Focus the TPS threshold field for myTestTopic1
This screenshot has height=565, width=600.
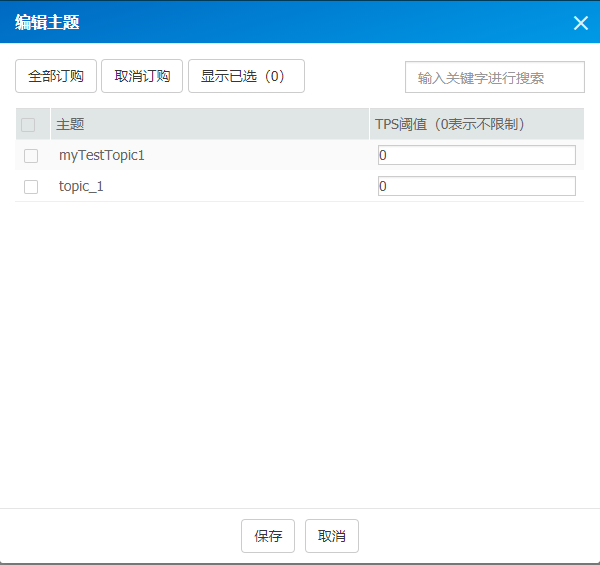[477, 155]
